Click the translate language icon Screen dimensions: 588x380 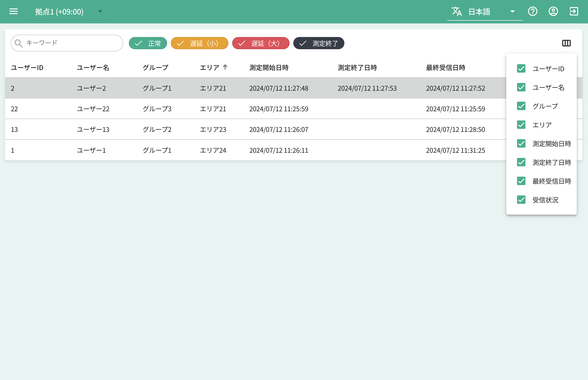[x=457, y=12]
